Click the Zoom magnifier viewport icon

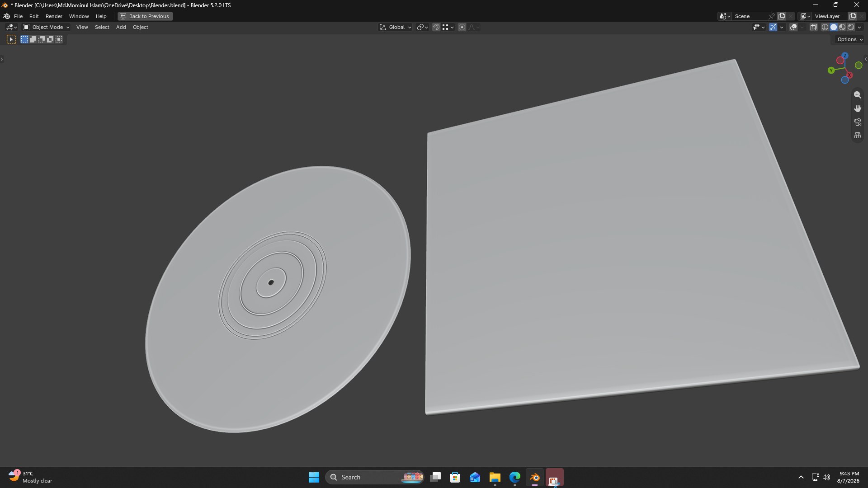pyautogui.click(x=857, y=95)
